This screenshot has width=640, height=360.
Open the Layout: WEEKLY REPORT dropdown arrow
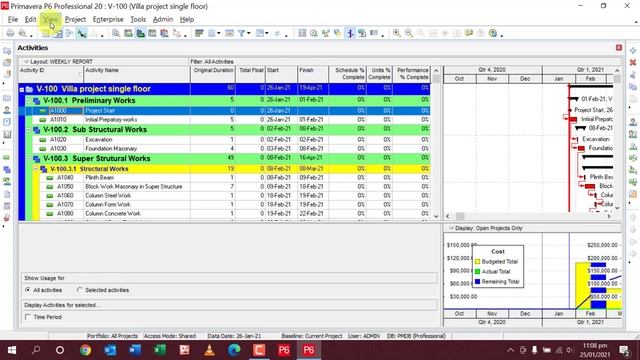pyautogui.click(x=26, y=62)
